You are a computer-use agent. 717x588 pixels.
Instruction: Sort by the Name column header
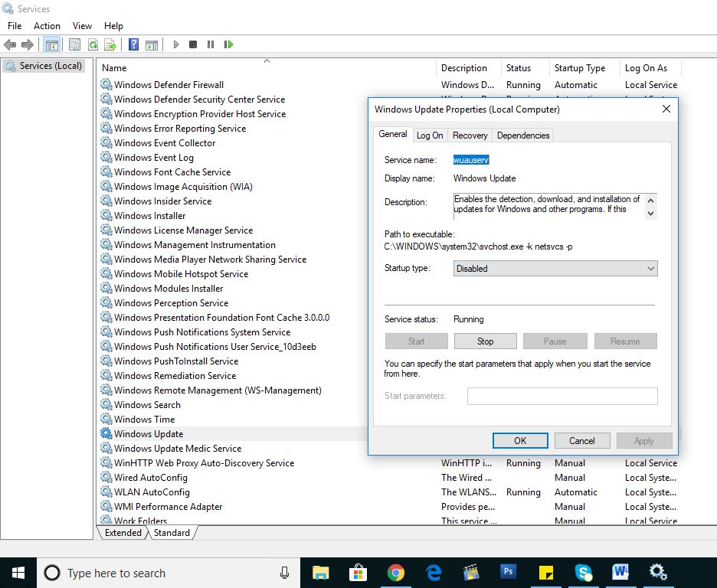(x=267, y=67)
